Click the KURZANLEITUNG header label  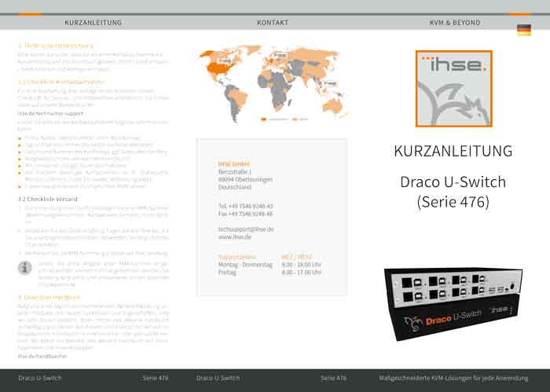click(93, 23)
